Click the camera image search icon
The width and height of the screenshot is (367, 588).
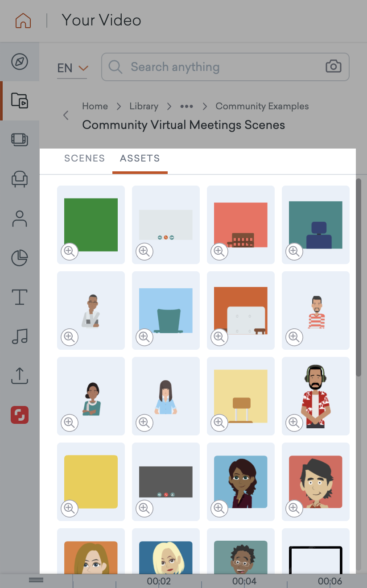coord(333,67)
